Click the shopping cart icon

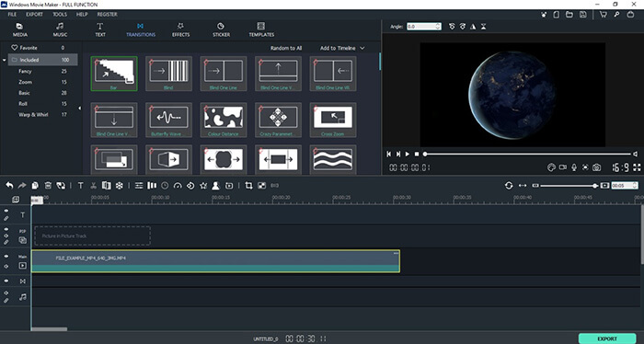[x=603, y=15]
